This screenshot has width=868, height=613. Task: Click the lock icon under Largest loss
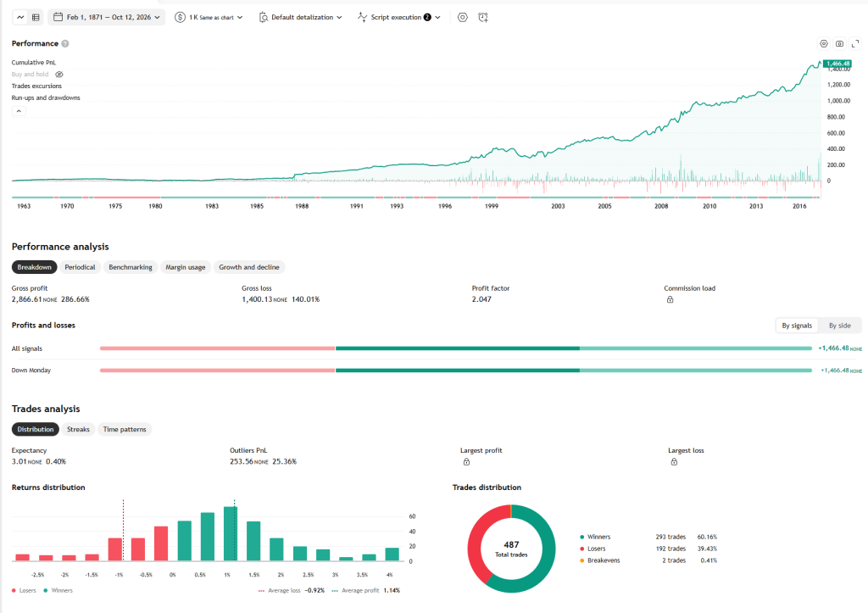pyautogui.click(x=674, y=462)
